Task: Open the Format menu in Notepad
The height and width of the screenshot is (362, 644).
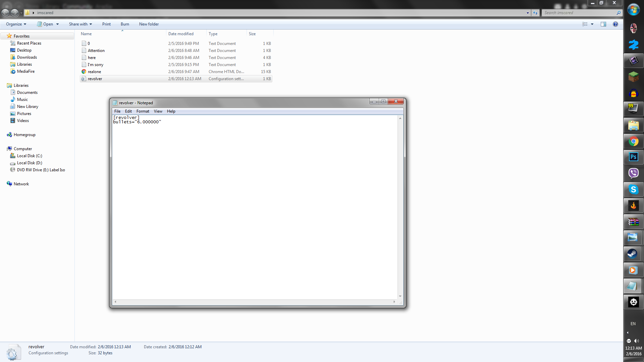Action: coord(143,111)
